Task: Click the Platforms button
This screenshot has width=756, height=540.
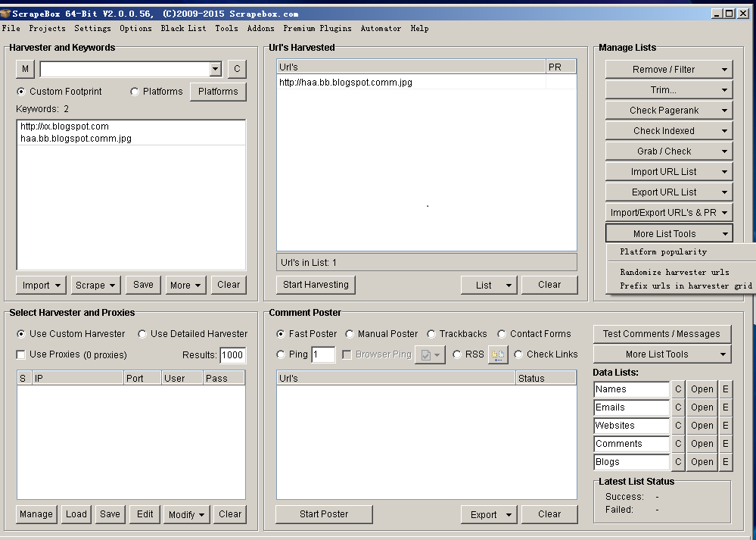Action: click(218, 92)
